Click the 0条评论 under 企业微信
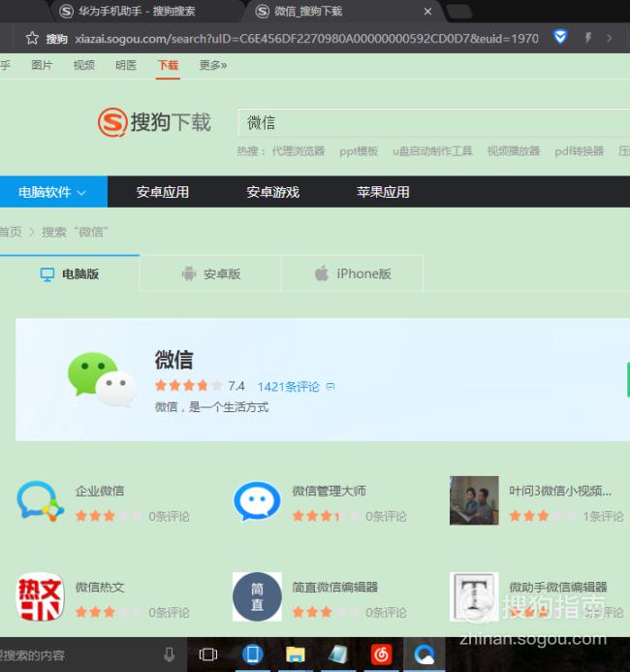This screenshot has height=672, width=630. pos(169,516)
